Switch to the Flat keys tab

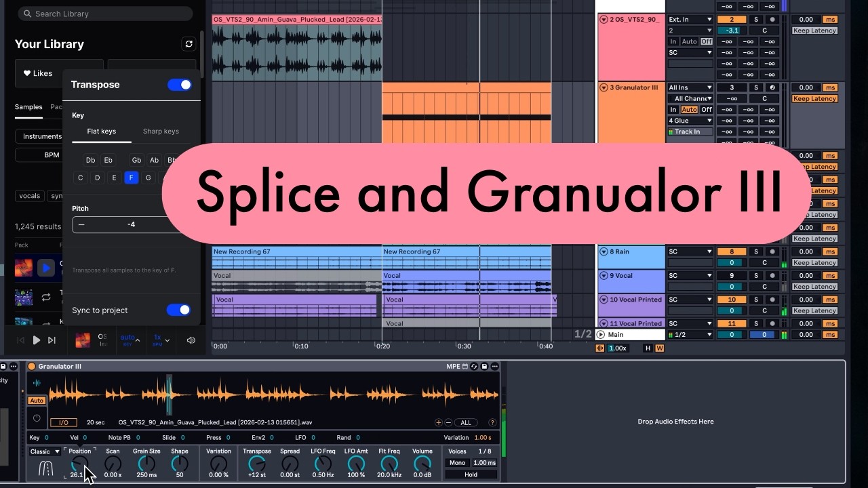102,131
